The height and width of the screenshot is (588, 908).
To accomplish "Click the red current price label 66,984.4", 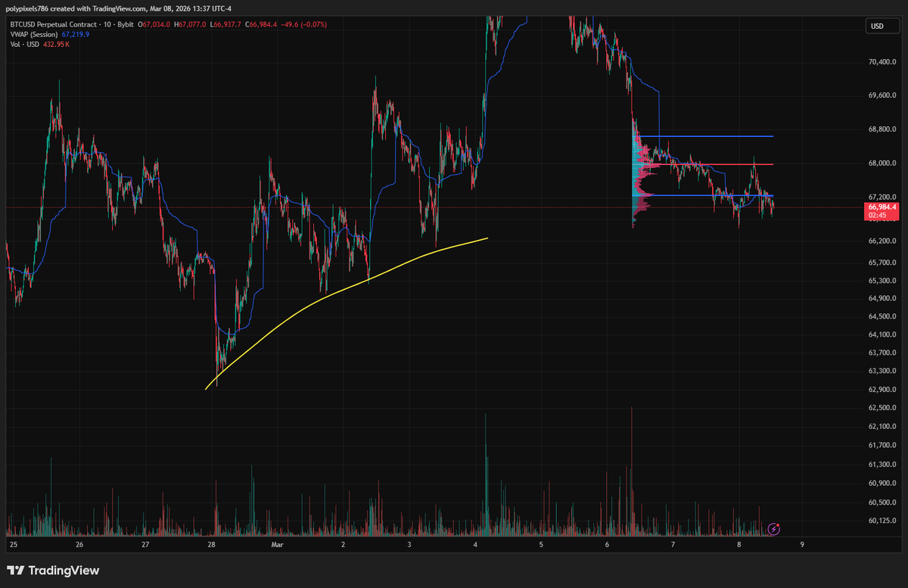I will point(882,211).
